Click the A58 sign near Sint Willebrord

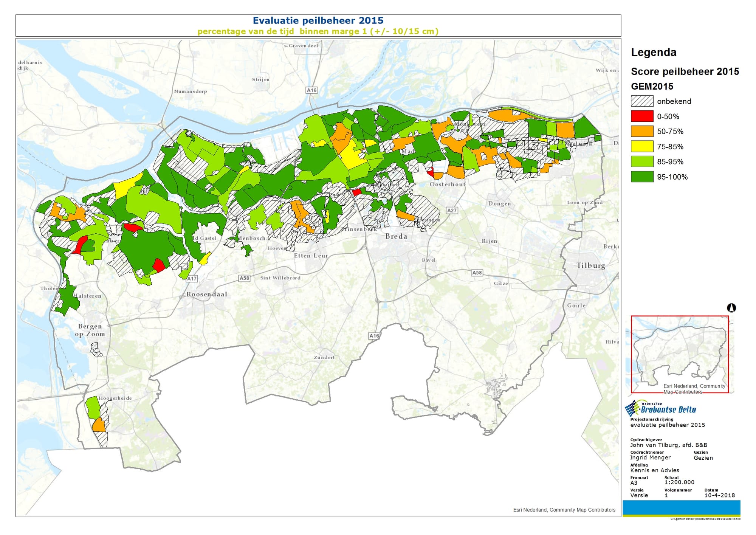pos(244,278)
